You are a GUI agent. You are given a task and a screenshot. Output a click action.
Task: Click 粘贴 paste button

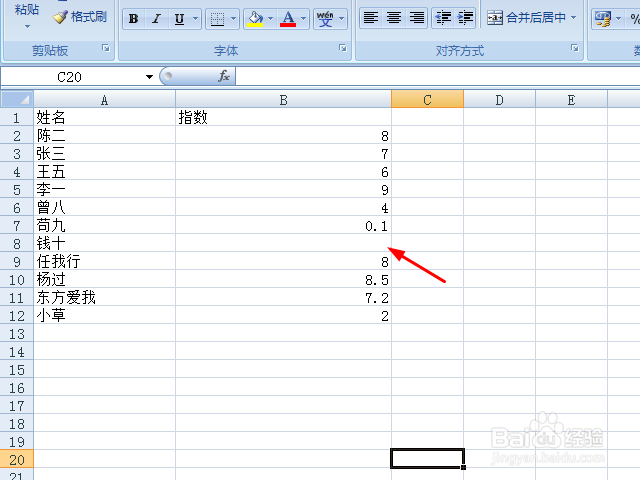point(27,9)
